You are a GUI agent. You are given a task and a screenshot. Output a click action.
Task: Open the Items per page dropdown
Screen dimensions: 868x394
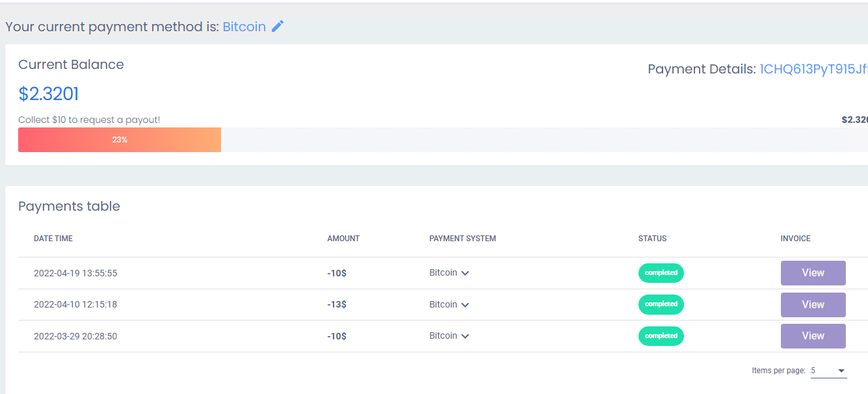[828, 371]
